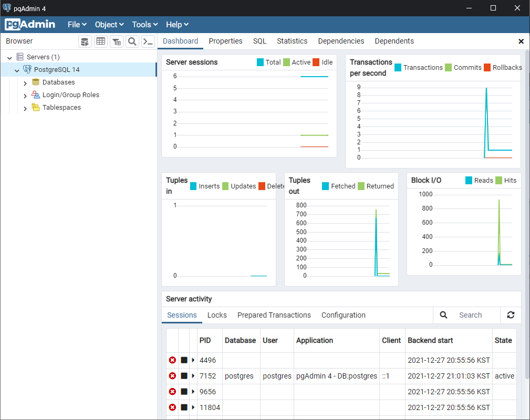Terminate session for PID 4496
The height and width of the screenshot is (420, 530).
[172, 360]
